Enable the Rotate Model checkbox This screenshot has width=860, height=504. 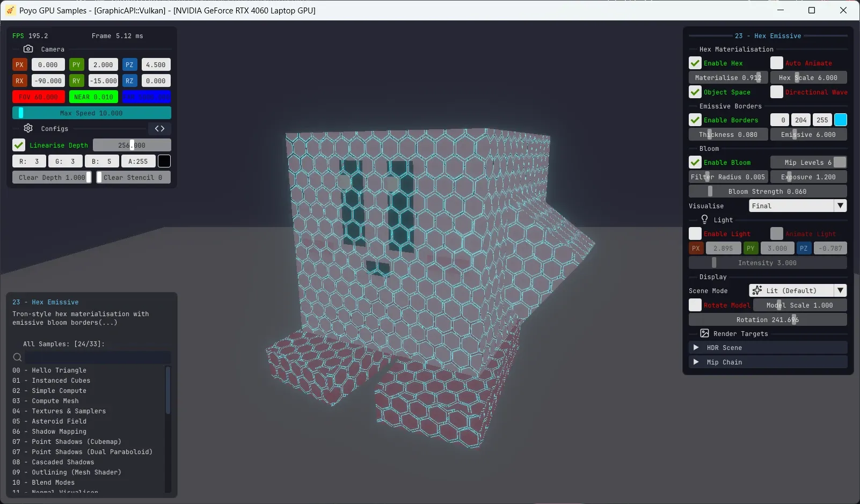click(x=695, y=305)
